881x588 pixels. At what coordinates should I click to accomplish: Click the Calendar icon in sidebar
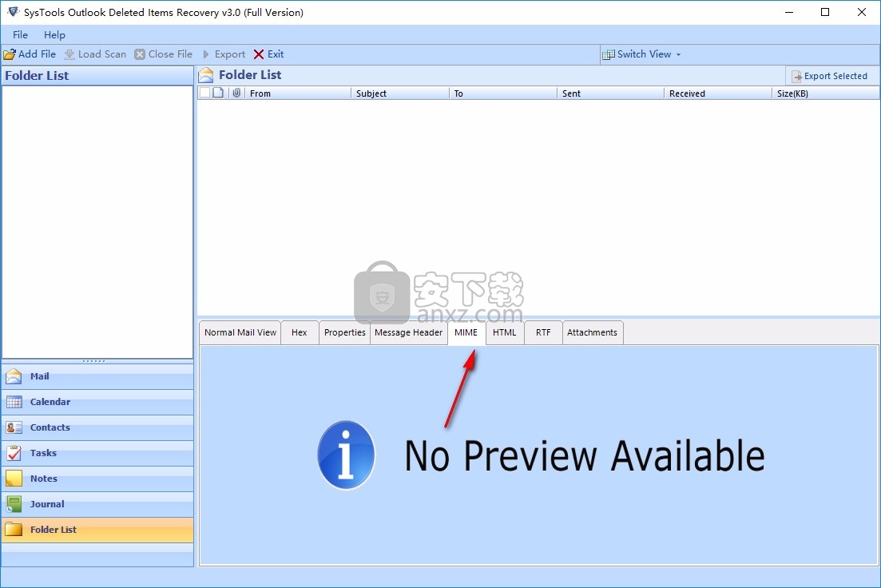pyautogui.click(x=14, y=402)
